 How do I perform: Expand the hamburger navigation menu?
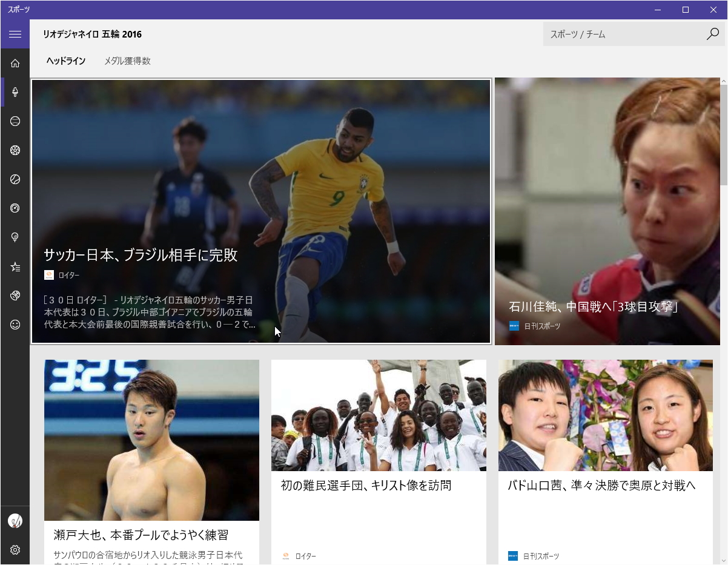click(15, 35)
